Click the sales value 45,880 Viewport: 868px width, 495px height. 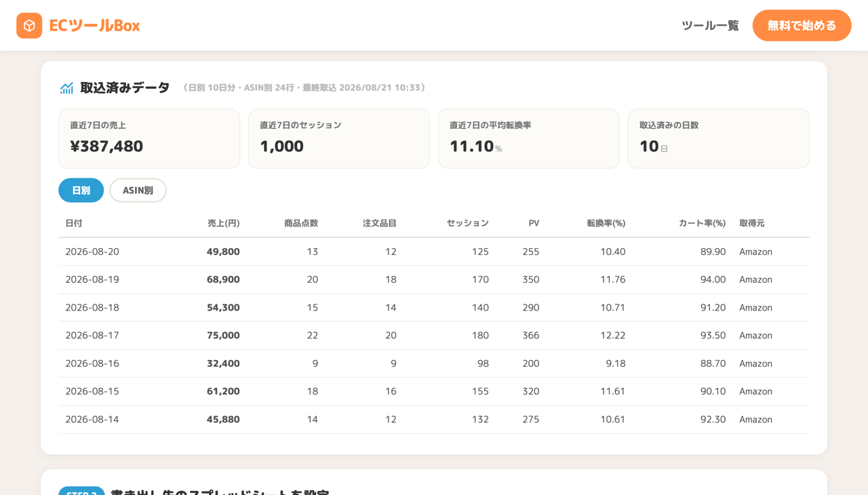223,419
